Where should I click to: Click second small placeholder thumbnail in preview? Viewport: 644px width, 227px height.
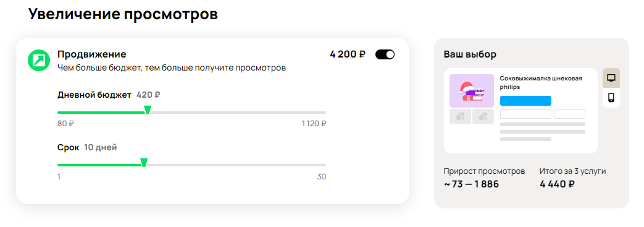(x=483, y=117)
